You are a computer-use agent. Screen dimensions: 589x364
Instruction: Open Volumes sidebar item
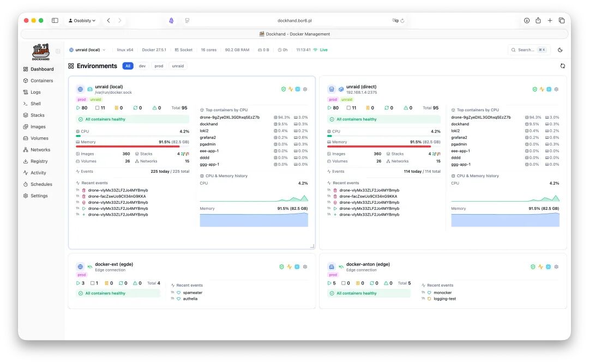[35, 138]
